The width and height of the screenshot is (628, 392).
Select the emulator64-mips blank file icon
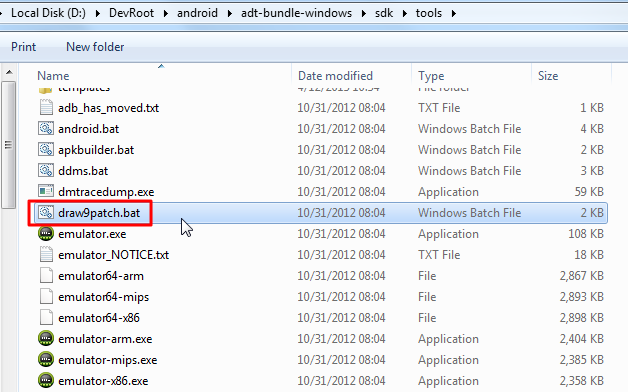(x=46, y=296)
